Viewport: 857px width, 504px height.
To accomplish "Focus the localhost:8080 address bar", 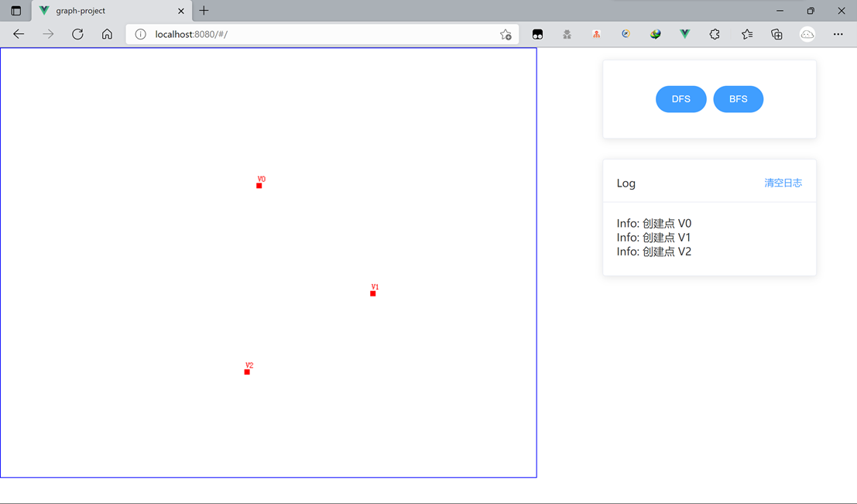I will [x=323, y=34].
